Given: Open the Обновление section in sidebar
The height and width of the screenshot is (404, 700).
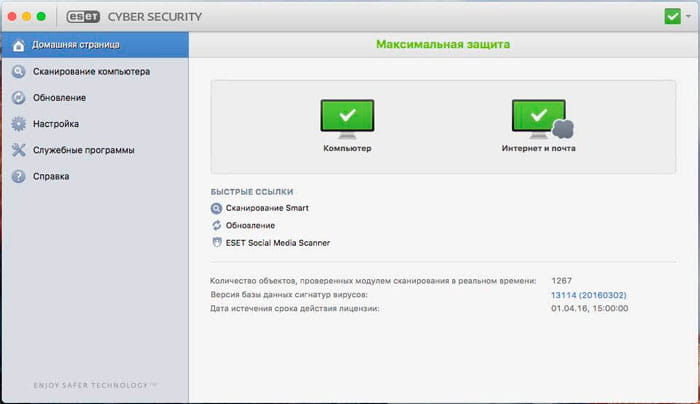Looking at the screenshot, I should 95,98.
